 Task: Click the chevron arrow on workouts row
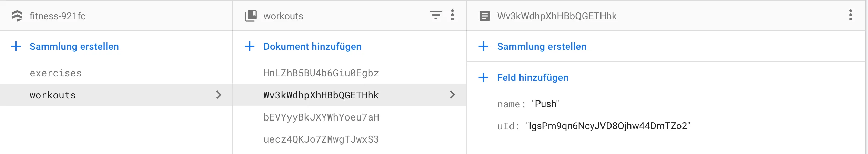click(219, 95)
